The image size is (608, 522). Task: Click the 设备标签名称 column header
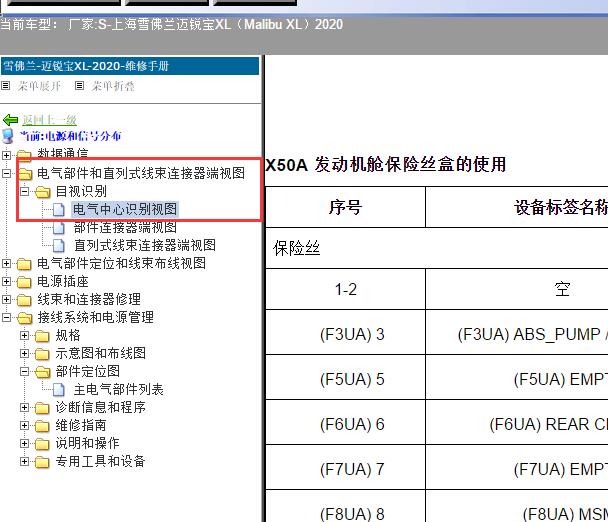click(x=517, y=207)
